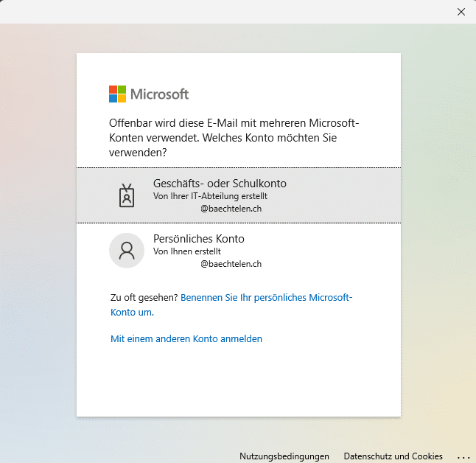
Task: Open the "Datenschutz und Cookies" footer link
Action: coord(393,456)
